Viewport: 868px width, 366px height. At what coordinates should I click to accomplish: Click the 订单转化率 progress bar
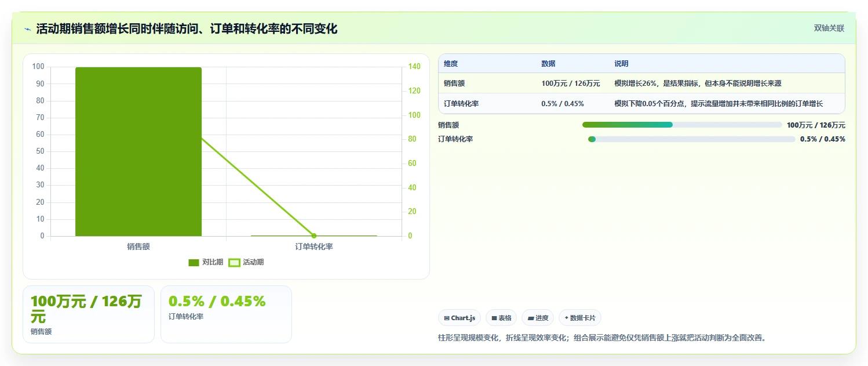coord(692,139)
